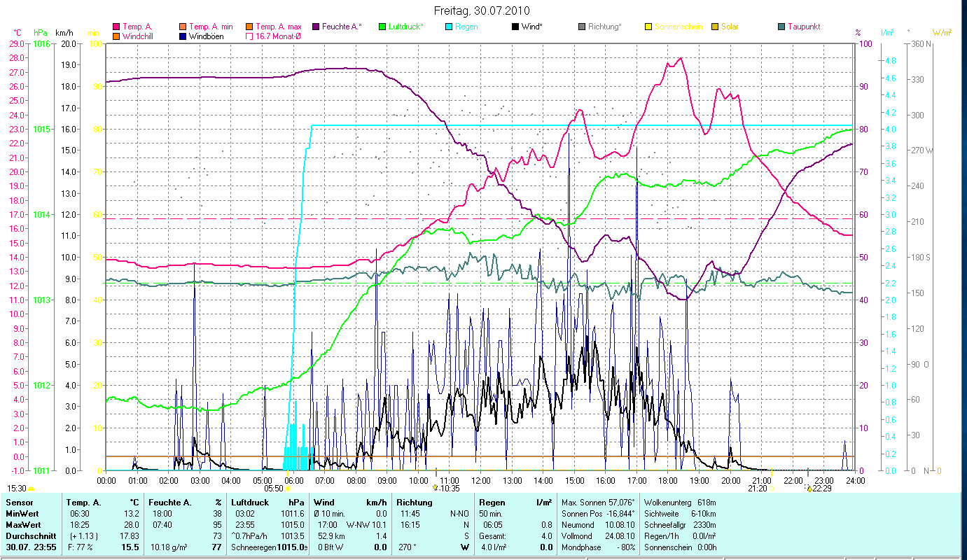
Task: Click the 'Vollmond 24.08.10' entry
Action: 597,536
